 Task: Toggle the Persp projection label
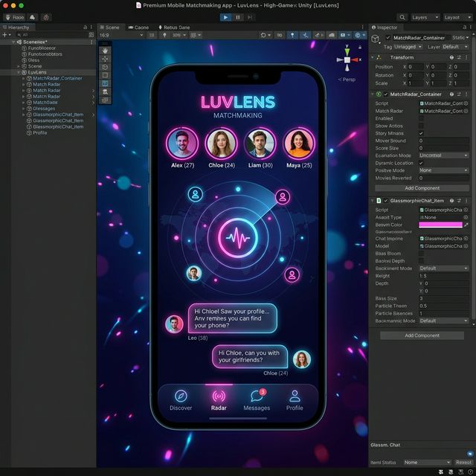click(x=347, y=80)
